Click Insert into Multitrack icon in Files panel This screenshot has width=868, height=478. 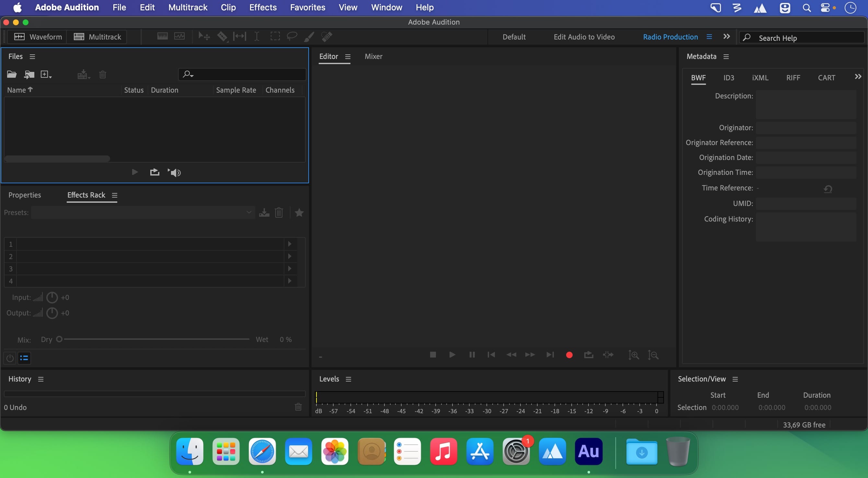(83, 74)
